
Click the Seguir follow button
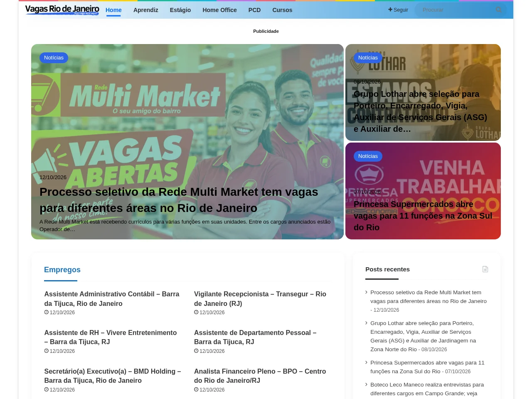(x=398, y=10)
